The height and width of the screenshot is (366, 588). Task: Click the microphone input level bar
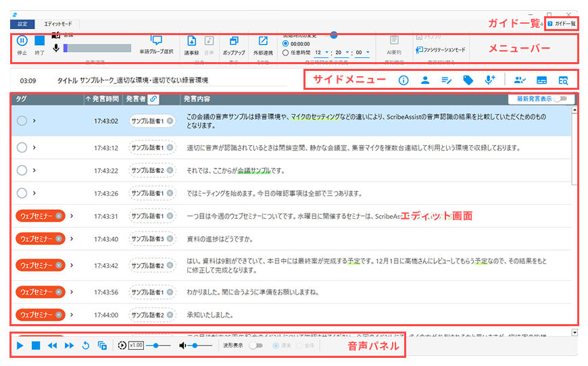coord(97,48)
